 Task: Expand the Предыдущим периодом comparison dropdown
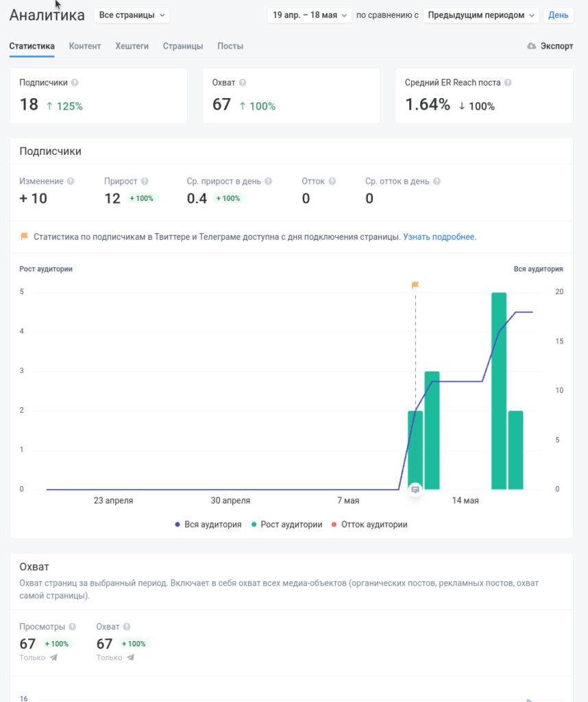coord(481,15)
